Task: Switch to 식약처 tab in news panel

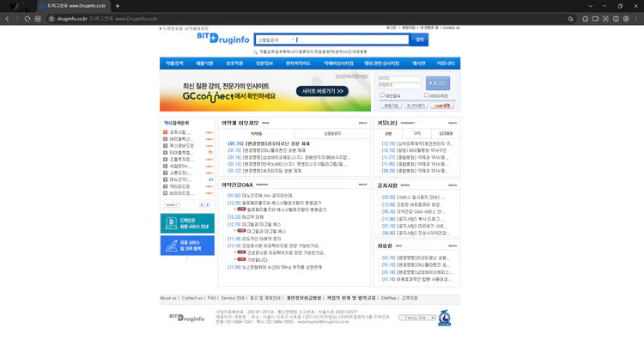Action: (x=256, y=133)
